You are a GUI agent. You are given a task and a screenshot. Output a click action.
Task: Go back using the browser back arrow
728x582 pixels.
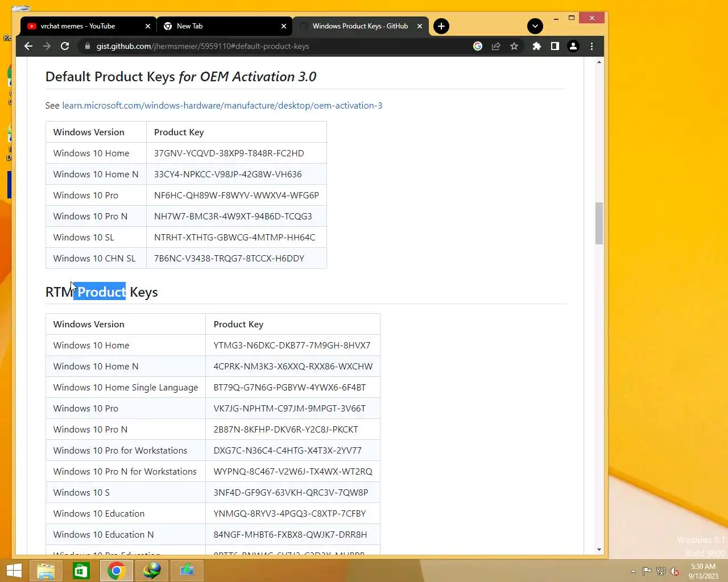28,46
